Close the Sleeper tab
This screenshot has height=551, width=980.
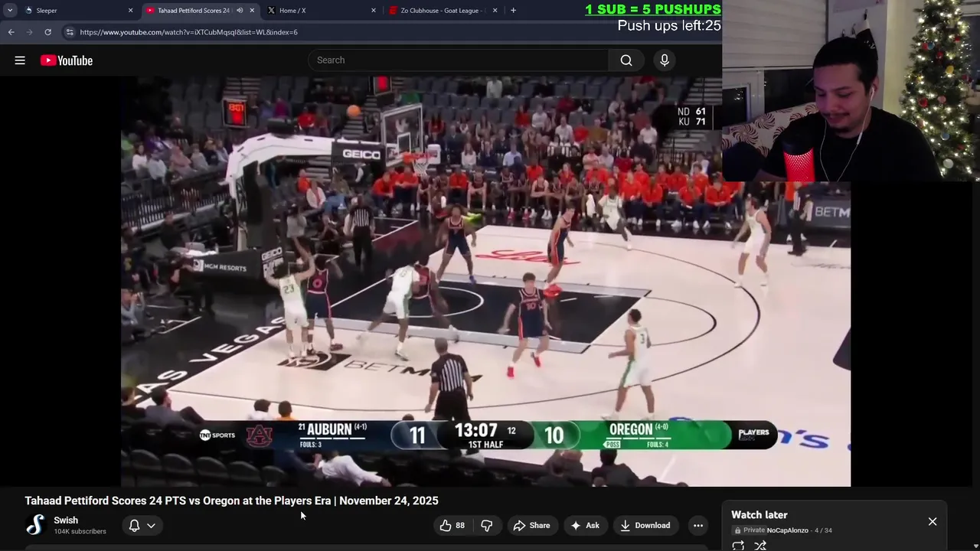point(130,11)
